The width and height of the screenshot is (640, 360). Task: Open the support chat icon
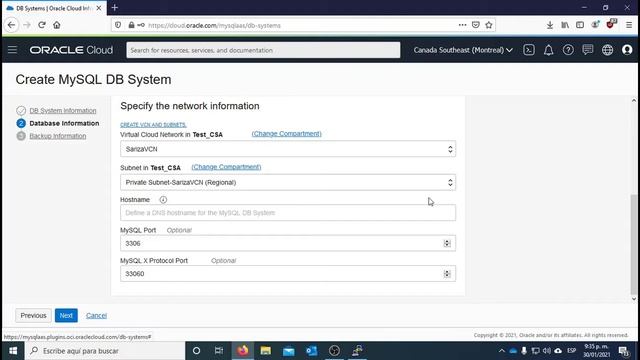[x=588, y=50]
